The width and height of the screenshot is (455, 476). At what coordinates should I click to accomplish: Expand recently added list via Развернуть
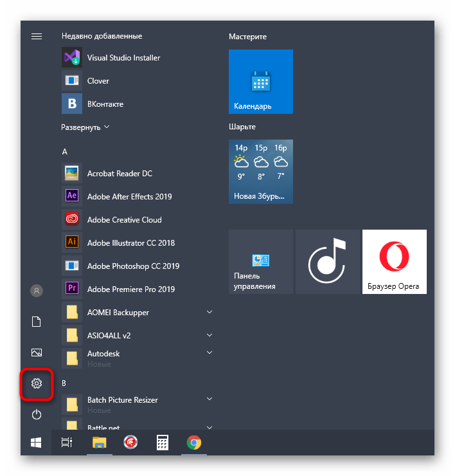tap(85, 127)
